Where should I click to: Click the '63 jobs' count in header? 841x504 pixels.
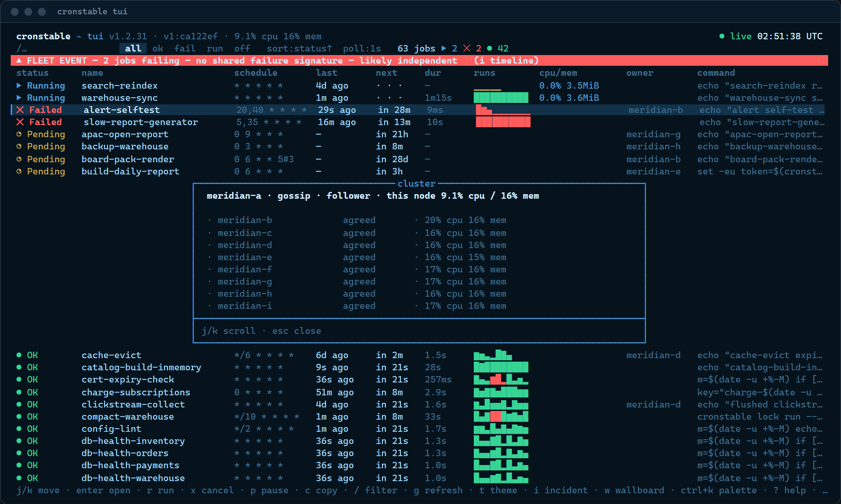416,48
